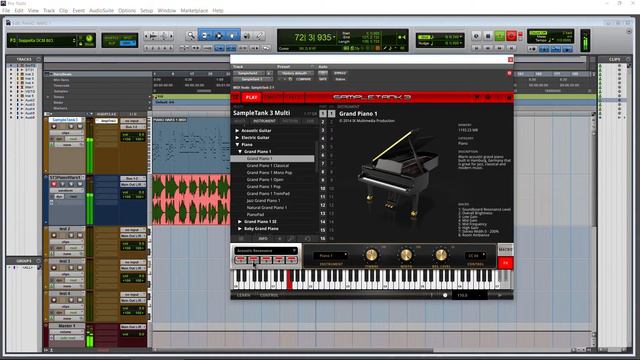
Task: Click the SampleTank hamburger icon left of PLAY
Action: [x=236, y=98]
